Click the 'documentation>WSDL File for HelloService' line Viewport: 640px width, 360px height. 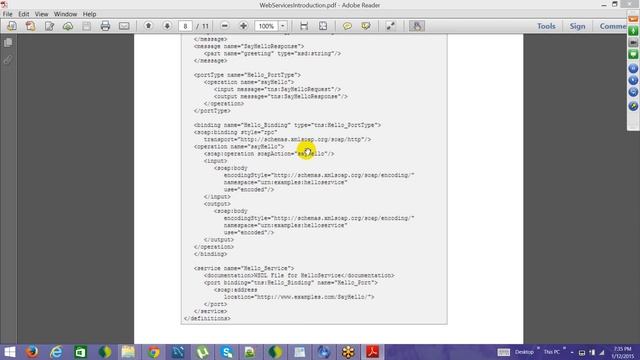(299, 276)
